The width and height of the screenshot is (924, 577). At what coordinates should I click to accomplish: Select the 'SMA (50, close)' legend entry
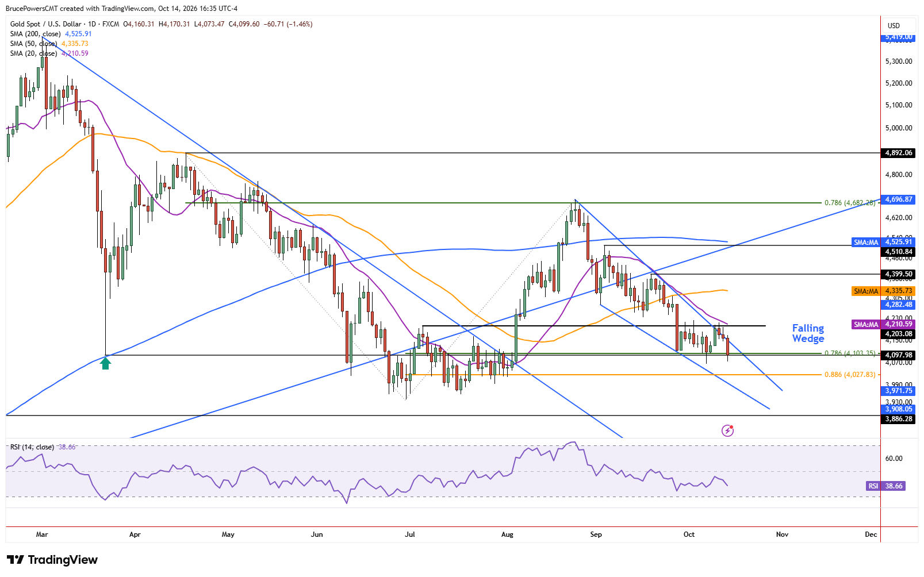point(33,44)
